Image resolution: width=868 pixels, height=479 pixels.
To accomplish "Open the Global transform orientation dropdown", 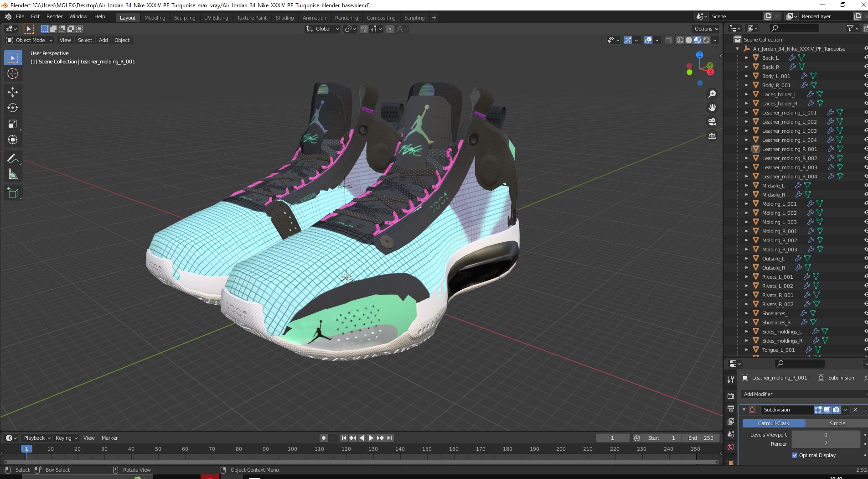I will point(323,29).
